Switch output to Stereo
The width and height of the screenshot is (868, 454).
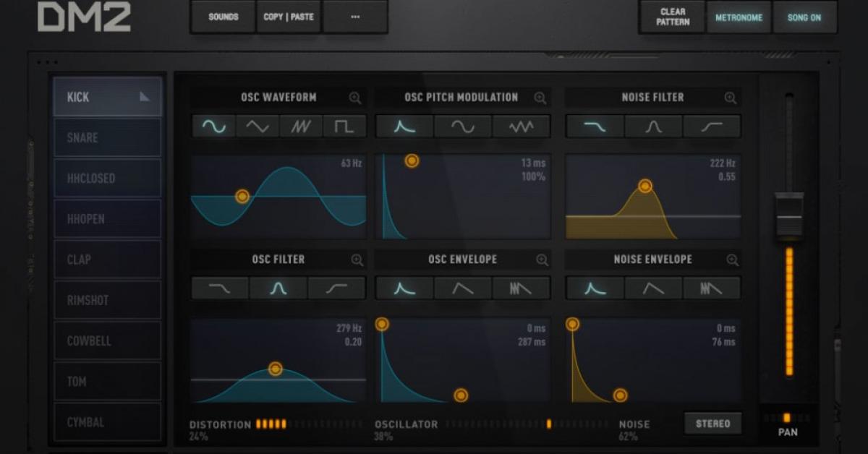click(712, 423)
